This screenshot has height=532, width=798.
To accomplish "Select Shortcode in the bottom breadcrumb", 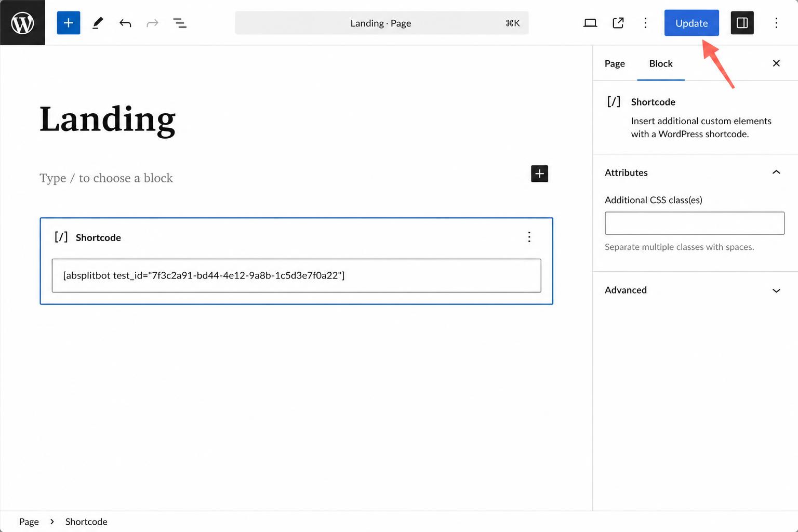I will [x=86, y=522].
